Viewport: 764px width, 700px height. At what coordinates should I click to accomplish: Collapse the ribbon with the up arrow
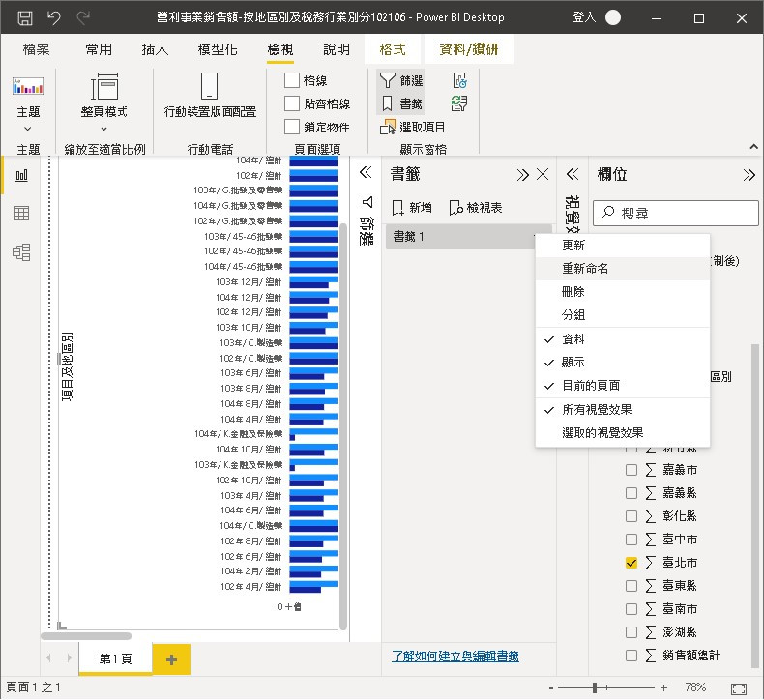click(753, 147)
